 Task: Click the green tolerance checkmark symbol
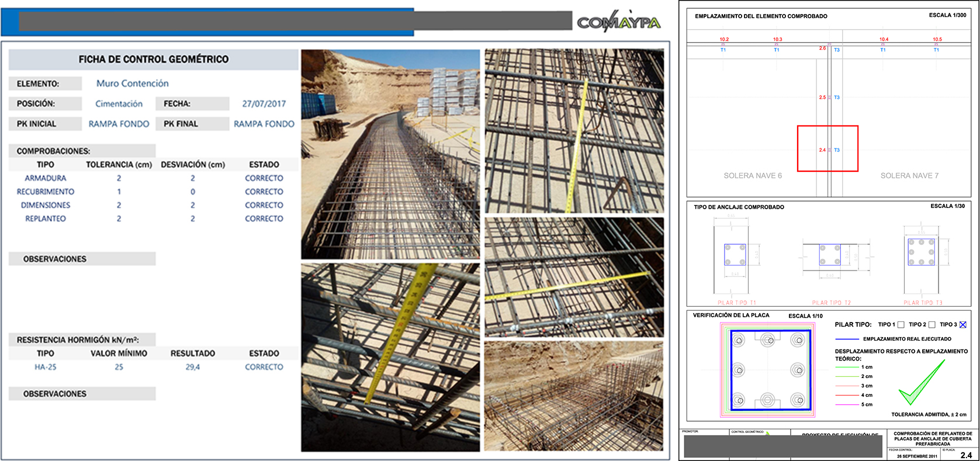tap(922, 384)
